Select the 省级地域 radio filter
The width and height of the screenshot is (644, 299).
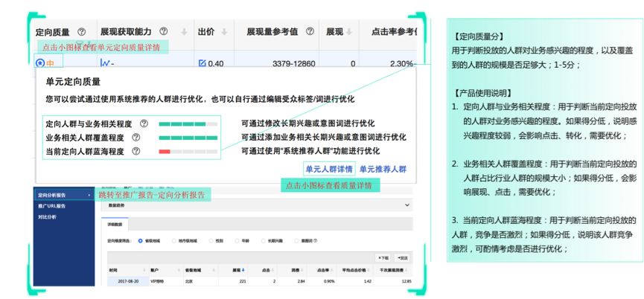click(141, 241)
